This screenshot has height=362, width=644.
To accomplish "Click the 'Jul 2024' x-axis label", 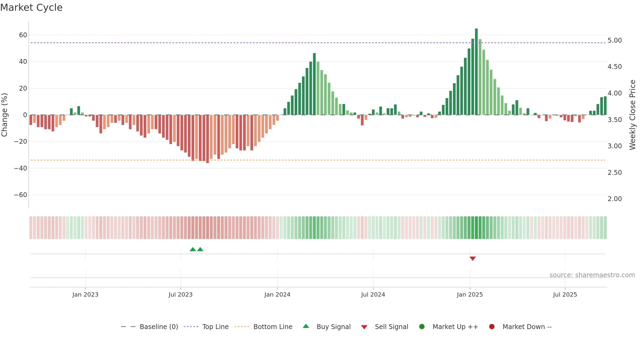I will (373, 295).
